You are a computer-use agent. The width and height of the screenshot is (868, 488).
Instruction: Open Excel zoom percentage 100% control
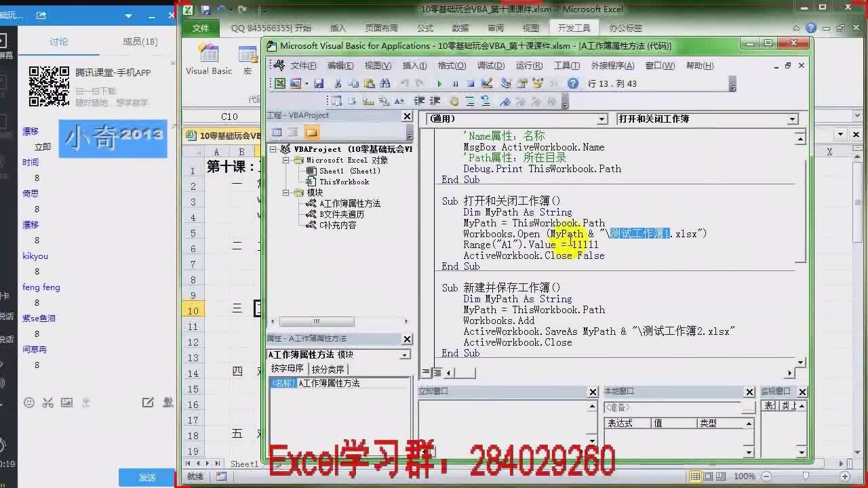[x=745, y=476]
